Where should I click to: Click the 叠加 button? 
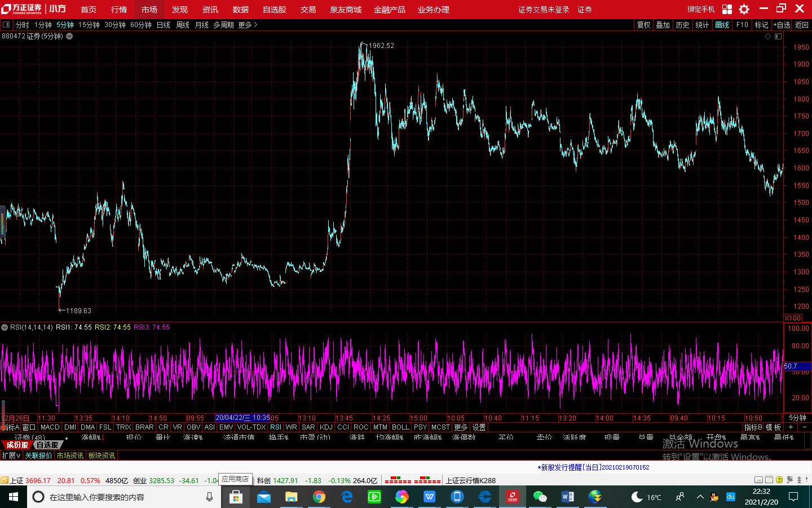(663, 25)
